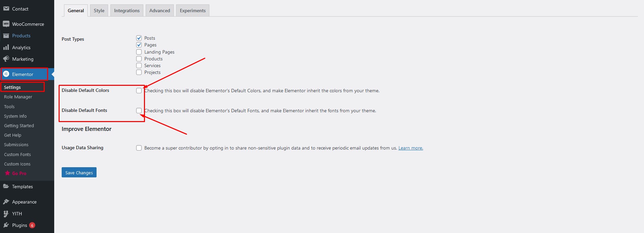Click the Elementor logo icon

click(x=6, y=74)
